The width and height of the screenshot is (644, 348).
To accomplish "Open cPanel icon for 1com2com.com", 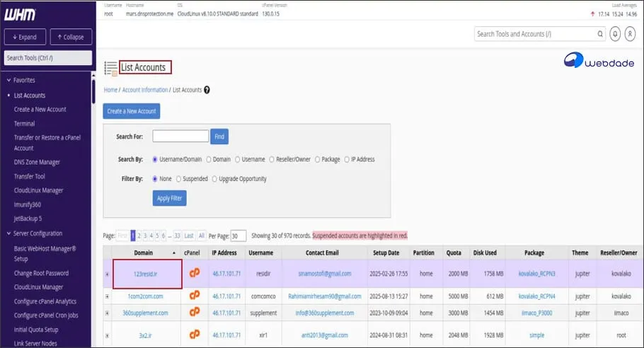I will [195, 296].
